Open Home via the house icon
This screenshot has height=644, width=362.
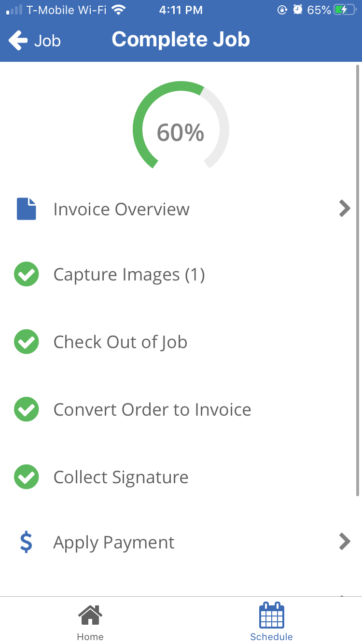pos(90,616)
